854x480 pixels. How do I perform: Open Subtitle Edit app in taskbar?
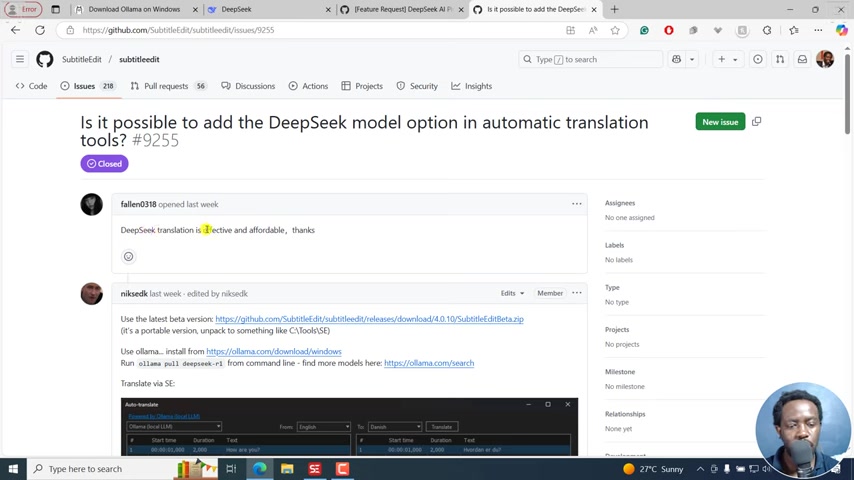[314, 469]
